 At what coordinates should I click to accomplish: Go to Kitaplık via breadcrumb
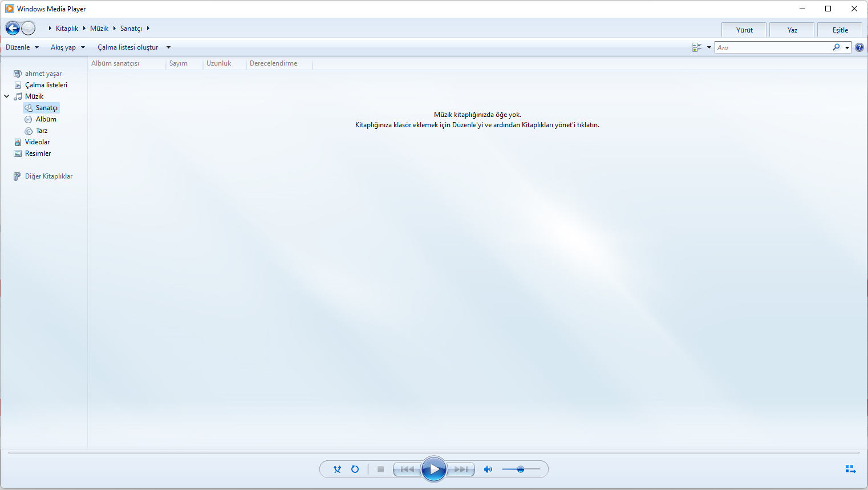pyautogui.click(x=67, y=28)
